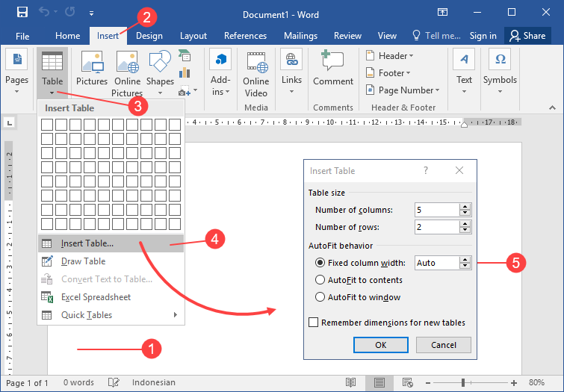
Task: Click the Online Pictures icon
Action: pyautogui.click(x=127, y=62)
